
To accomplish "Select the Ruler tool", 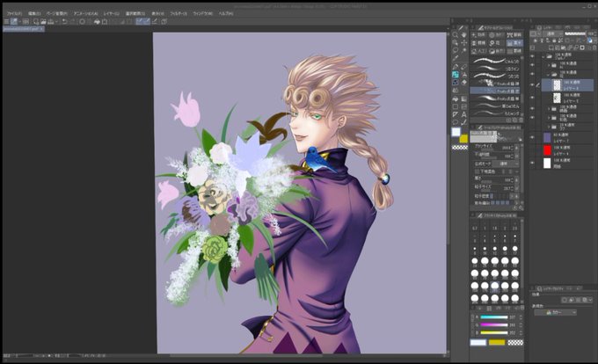I will [456, 114].
